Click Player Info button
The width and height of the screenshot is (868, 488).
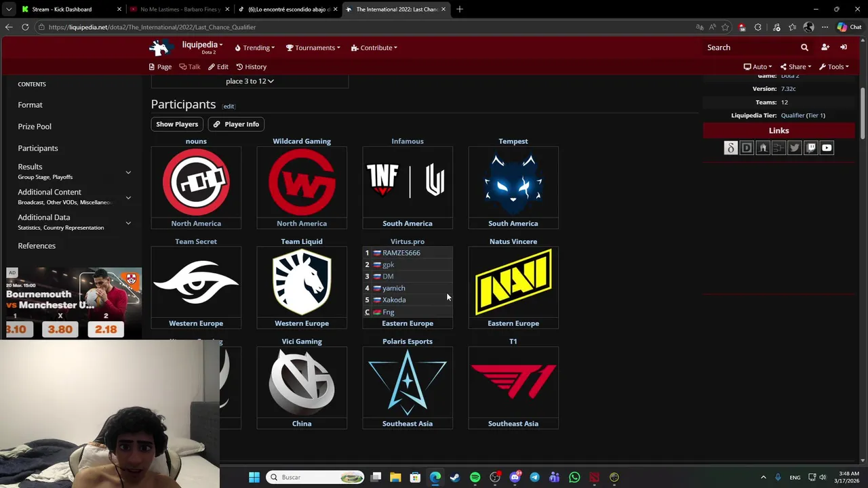click(x=236, y=124)
